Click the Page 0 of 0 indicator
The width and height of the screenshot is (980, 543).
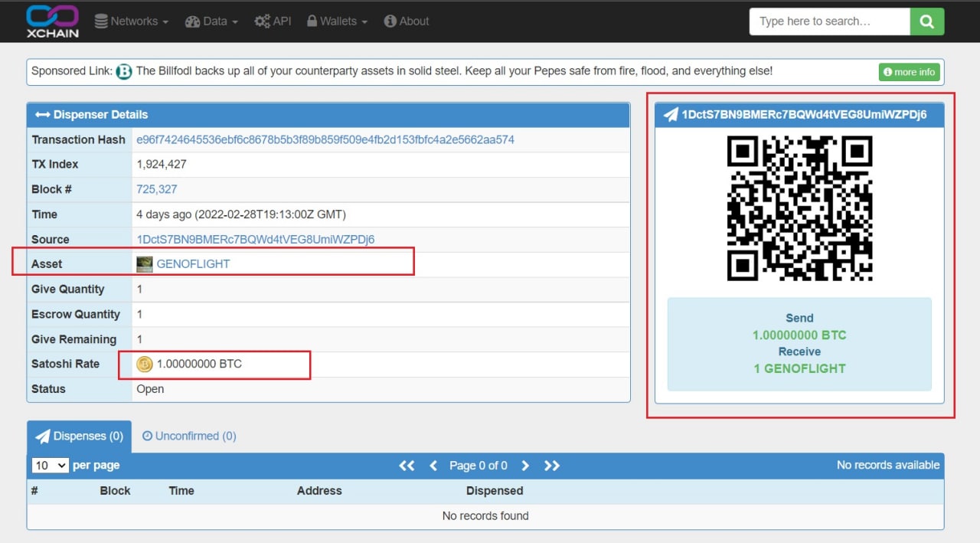coord(479,466)
